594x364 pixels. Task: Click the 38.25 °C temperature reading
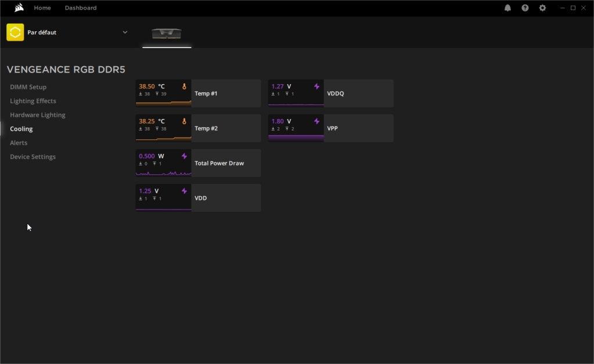152,121
